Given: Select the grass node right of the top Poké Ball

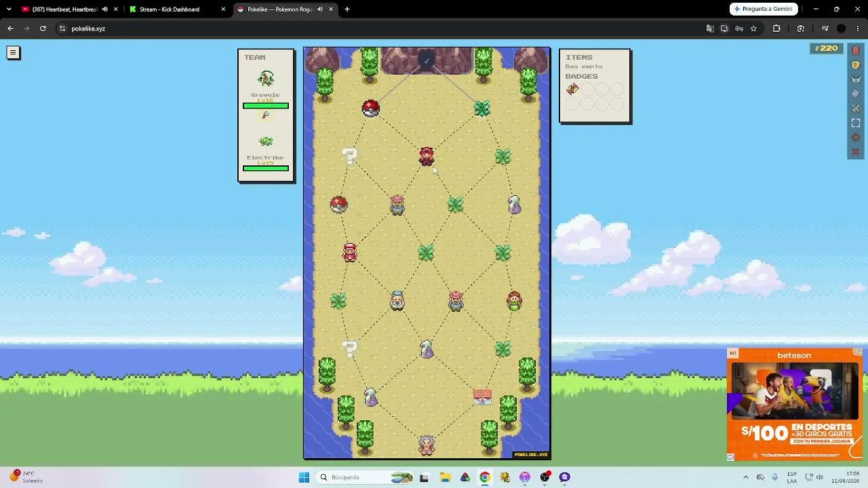Looking at the screenshot, I should (482, 108).
